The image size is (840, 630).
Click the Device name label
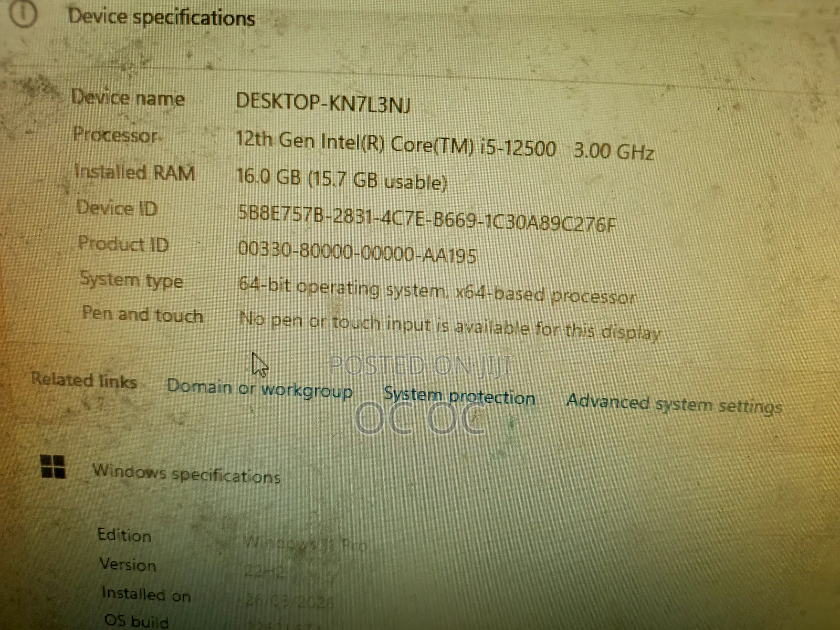pos(128,98)
